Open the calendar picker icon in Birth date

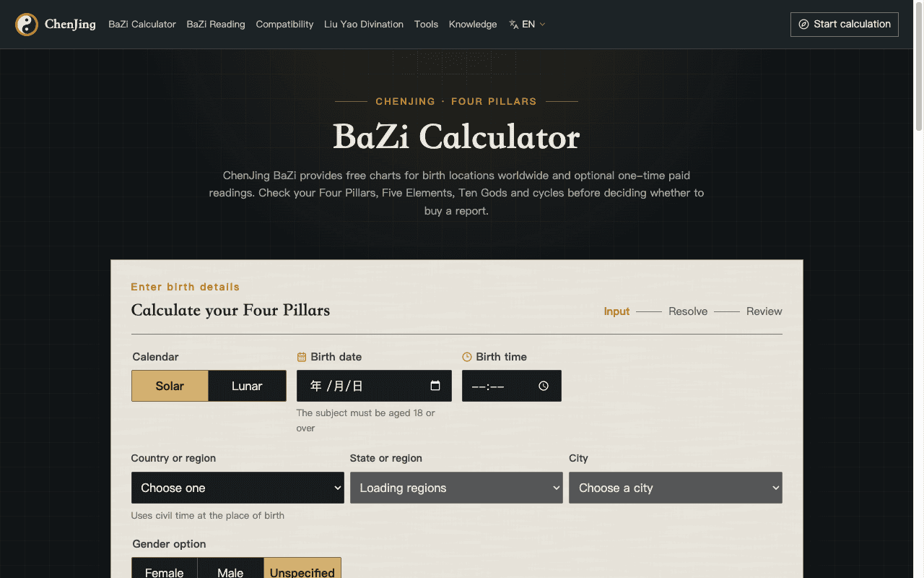435,386
